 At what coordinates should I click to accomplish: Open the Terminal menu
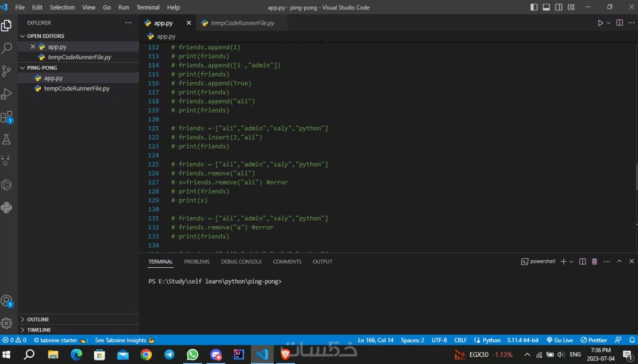148,8
